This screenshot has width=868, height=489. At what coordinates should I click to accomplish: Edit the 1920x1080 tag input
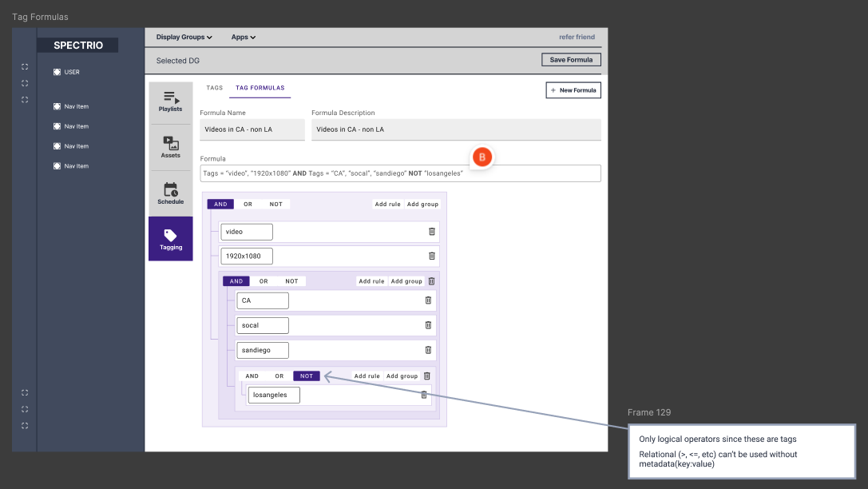click(247, 256)
